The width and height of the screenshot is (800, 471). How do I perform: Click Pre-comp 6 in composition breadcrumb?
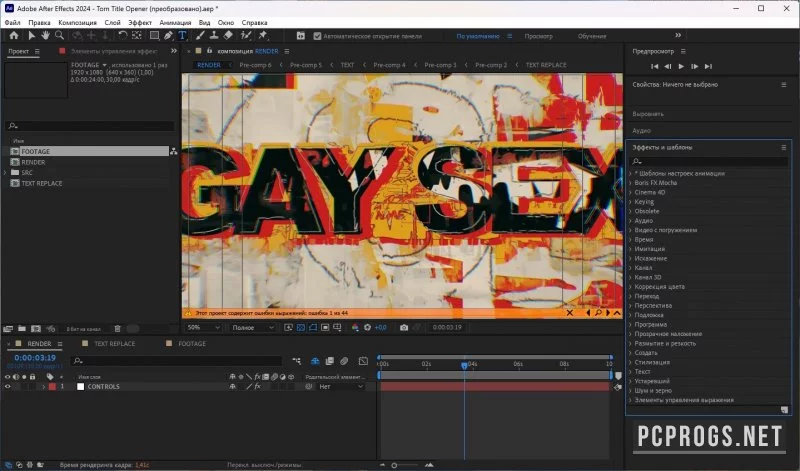[x=255, y=65]
